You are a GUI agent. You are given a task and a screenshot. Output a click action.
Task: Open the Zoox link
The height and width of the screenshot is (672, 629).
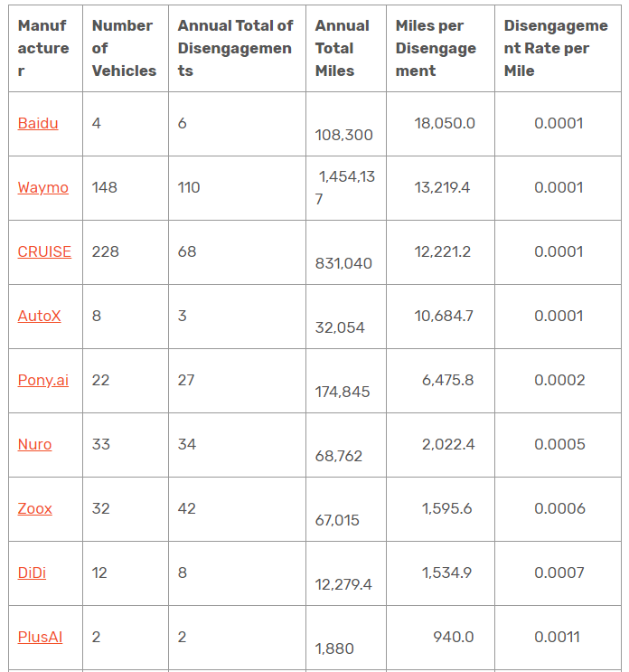(x=34, y=508)
